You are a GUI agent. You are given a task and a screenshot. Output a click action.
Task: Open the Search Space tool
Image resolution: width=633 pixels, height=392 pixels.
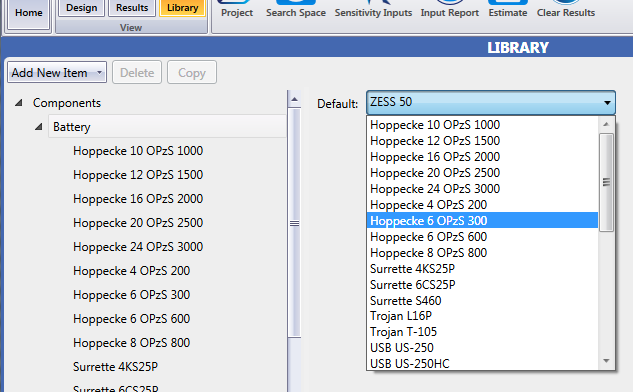pyautogui.click(x=296, y=9)
